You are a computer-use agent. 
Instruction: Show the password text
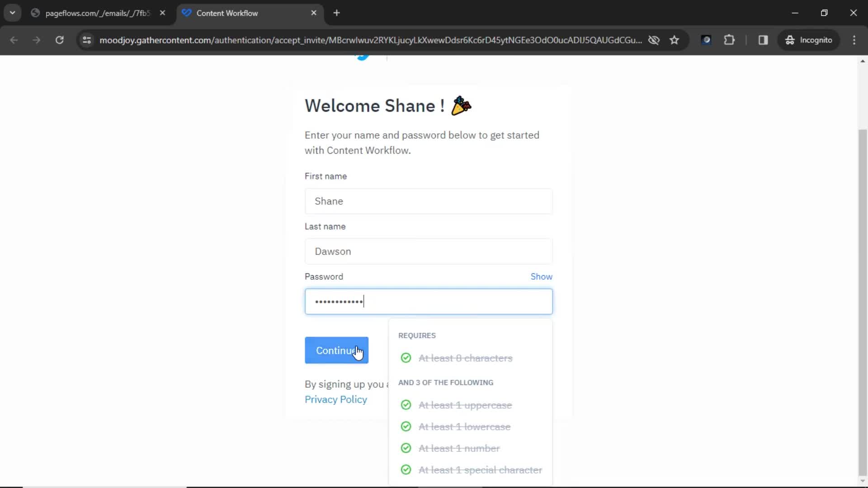[541, 277]
